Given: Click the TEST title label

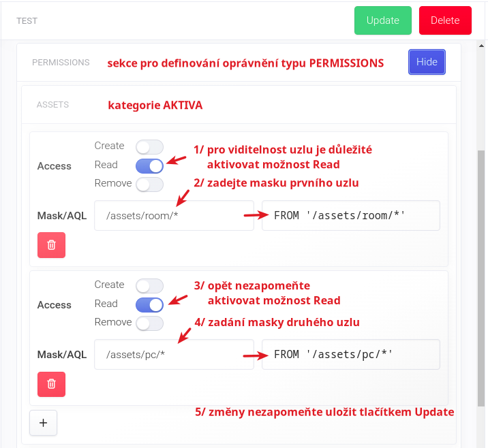Looking at the screenshot, I should pyautogui.click(x=27, y=21).
